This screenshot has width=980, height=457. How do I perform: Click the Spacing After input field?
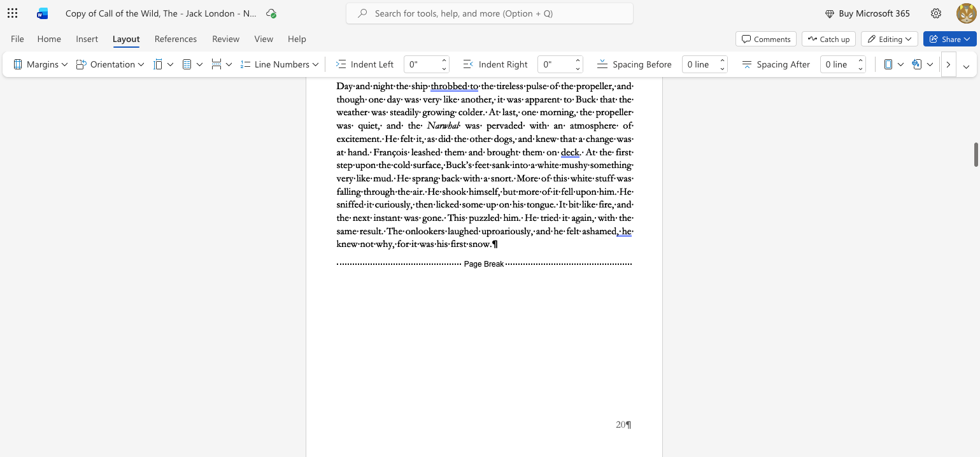(838, 64)
